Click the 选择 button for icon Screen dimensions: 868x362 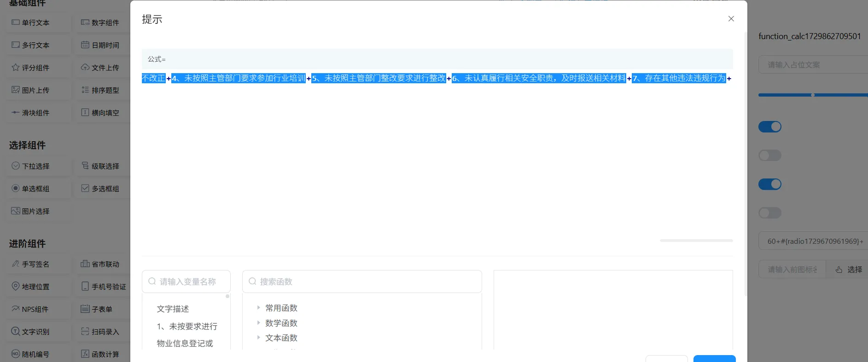click(849, 270)
